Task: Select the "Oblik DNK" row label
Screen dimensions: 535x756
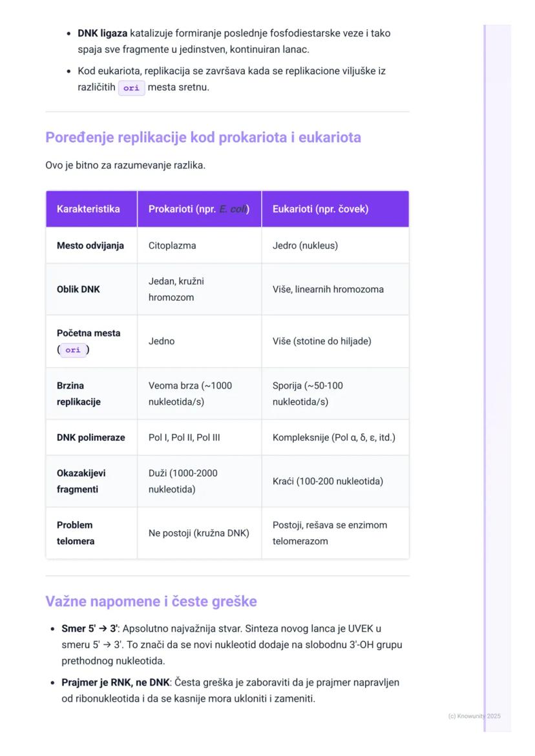Action: click(x=78, y=289)
